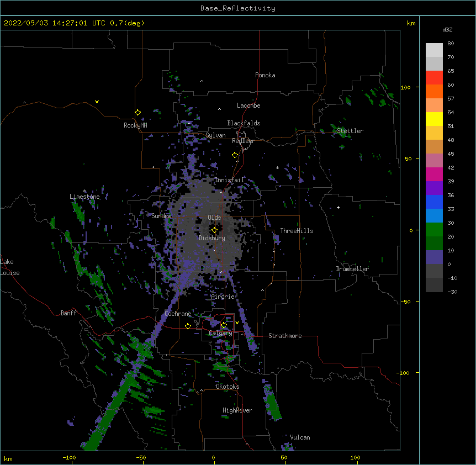Image resolution: width=476 pixels, height=465 pixels.
Task: Click the Vulcan label
Action: pos(300,437)
